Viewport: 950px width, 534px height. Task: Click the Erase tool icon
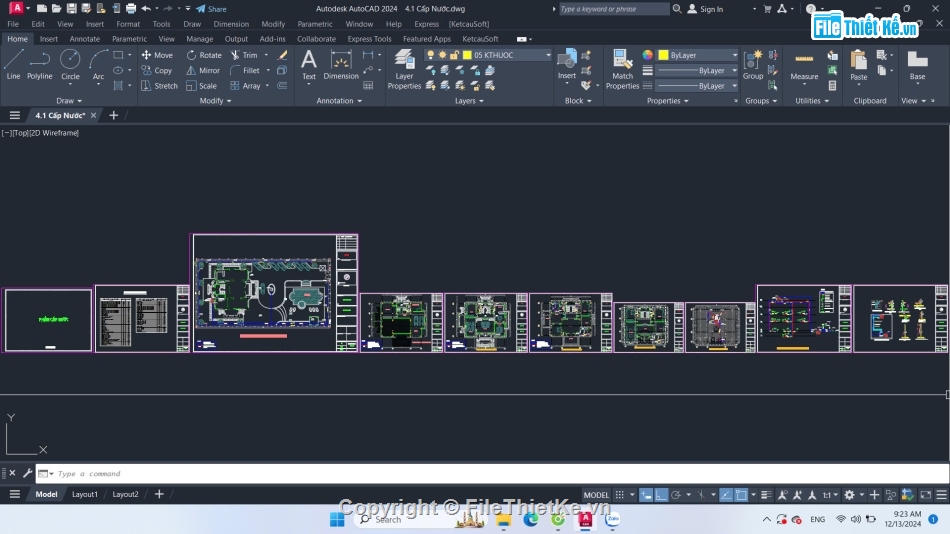(282, 55)
